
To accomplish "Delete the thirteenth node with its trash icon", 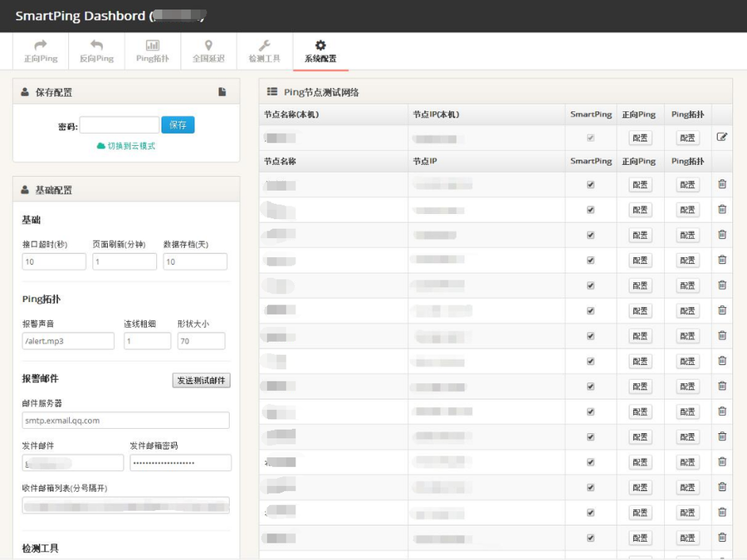I will coord(722,487).
